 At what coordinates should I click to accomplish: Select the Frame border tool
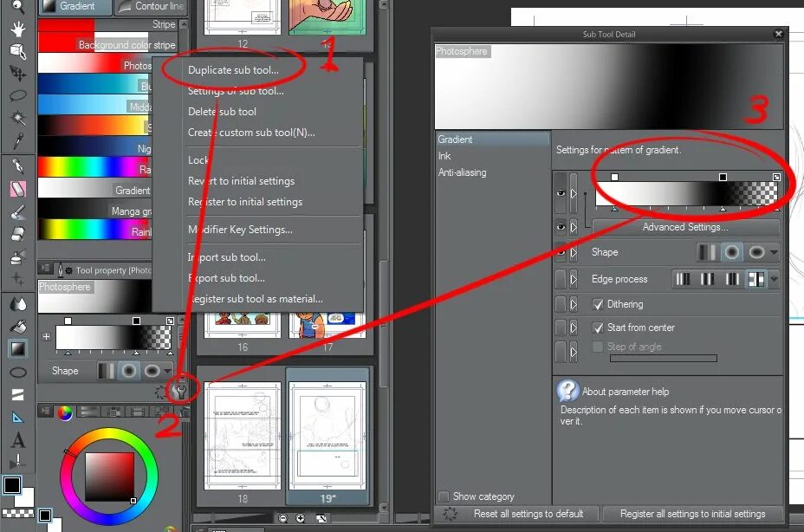tap(18, 394)
